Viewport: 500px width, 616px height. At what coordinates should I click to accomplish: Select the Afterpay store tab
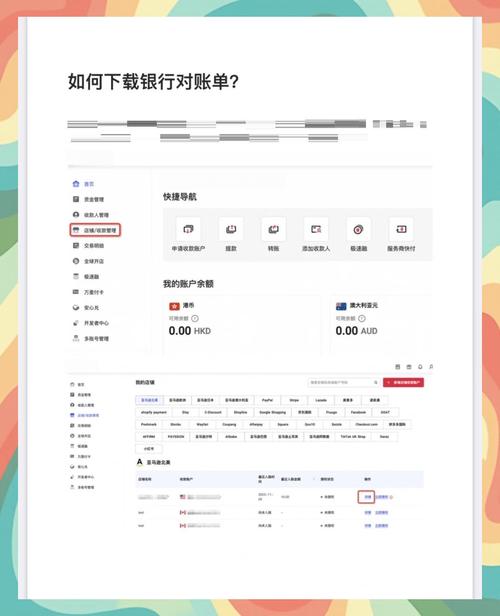coord(256,424)
